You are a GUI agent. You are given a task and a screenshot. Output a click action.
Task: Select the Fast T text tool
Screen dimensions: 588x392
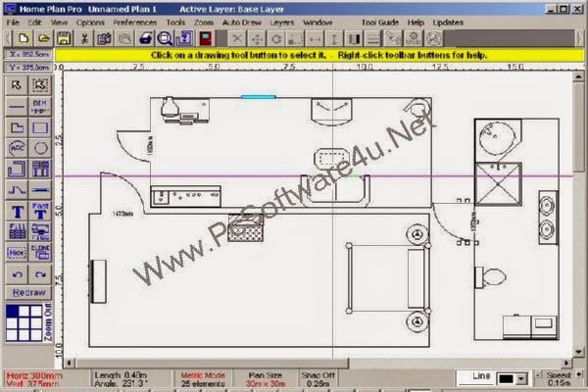point(40,212)
